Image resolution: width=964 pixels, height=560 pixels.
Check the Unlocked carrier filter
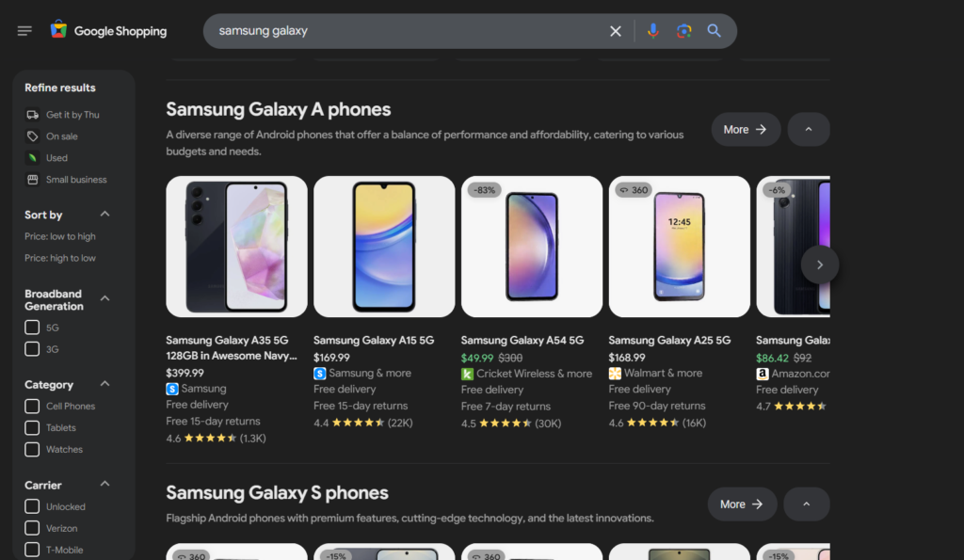[32, 506]
